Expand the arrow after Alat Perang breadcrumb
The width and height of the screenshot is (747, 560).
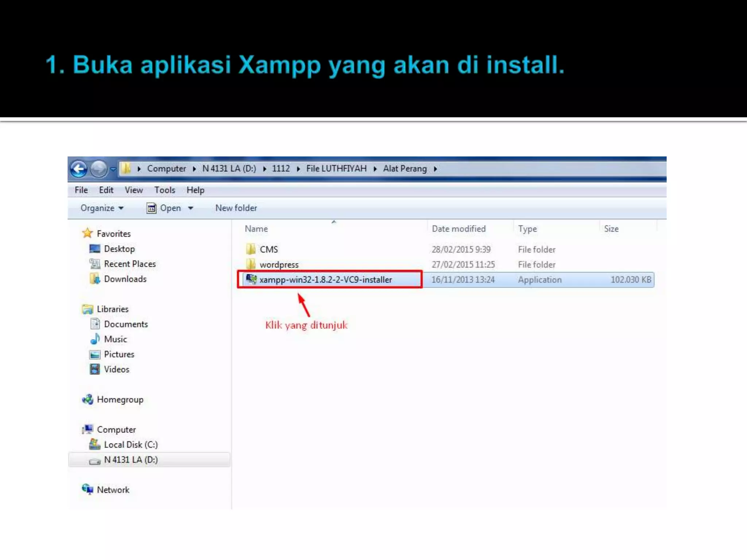tap(436, 169)
